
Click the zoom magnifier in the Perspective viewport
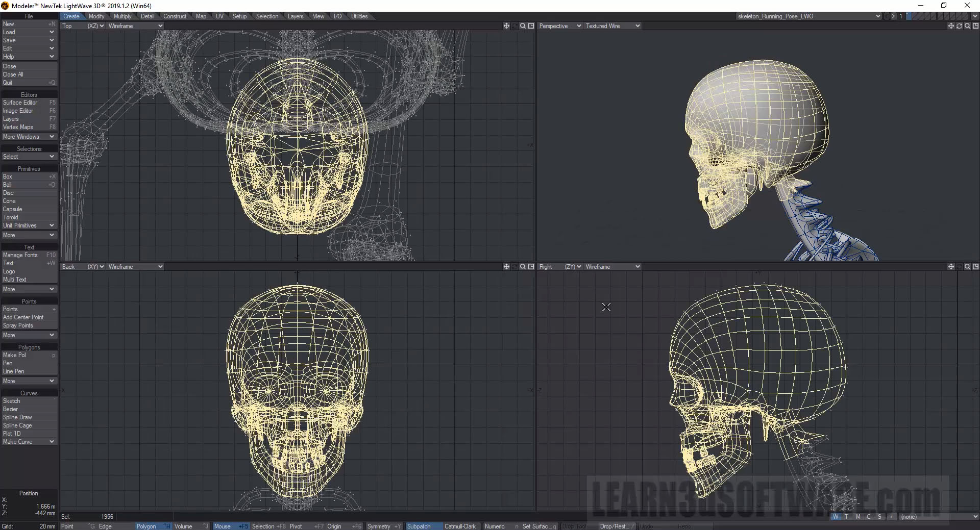coord(967,26)
